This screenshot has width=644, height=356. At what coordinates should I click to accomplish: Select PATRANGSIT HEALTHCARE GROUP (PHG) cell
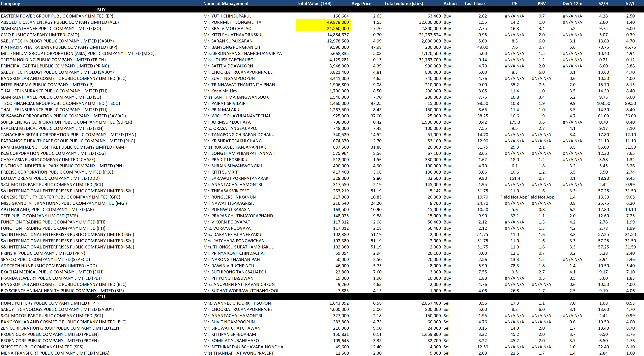pyautogui.click(x=68, y=141)
